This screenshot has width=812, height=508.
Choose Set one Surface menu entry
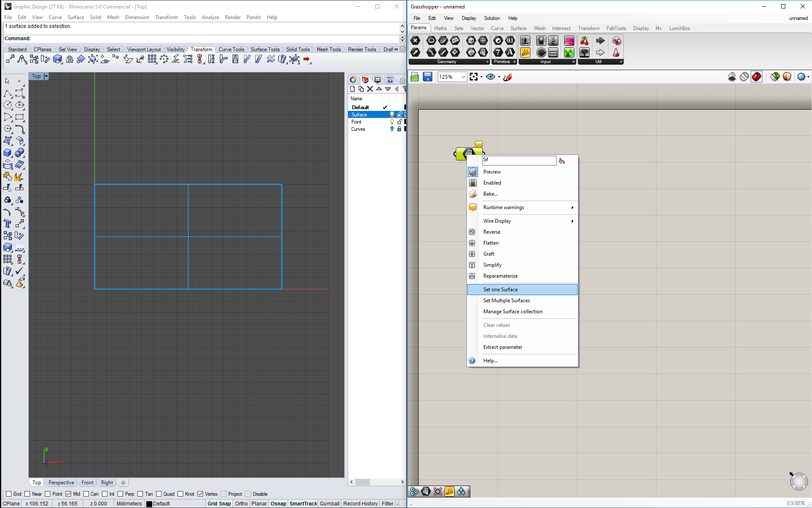522,290
